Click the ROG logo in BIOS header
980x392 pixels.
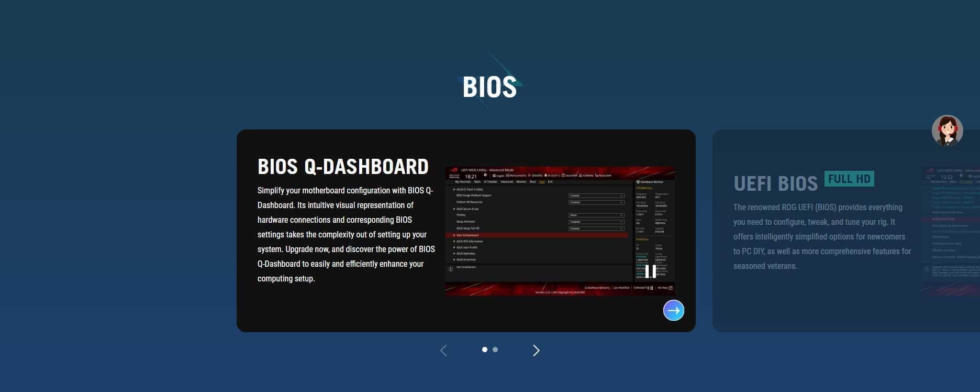pos(453,170)
